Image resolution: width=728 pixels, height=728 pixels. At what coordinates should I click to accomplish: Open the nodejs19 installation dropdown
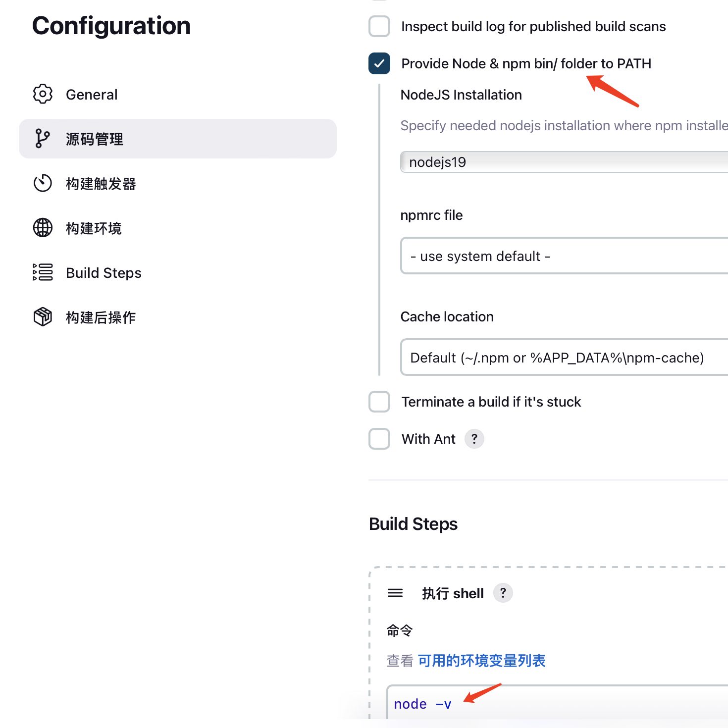click(x=564, y=162)
